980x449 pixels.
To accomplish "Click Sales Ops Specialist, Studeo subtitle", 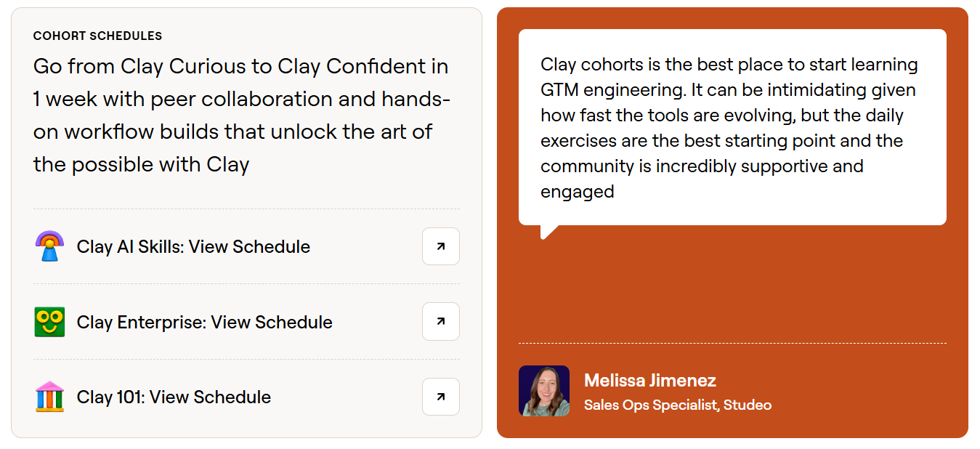I will click(678, 405).
